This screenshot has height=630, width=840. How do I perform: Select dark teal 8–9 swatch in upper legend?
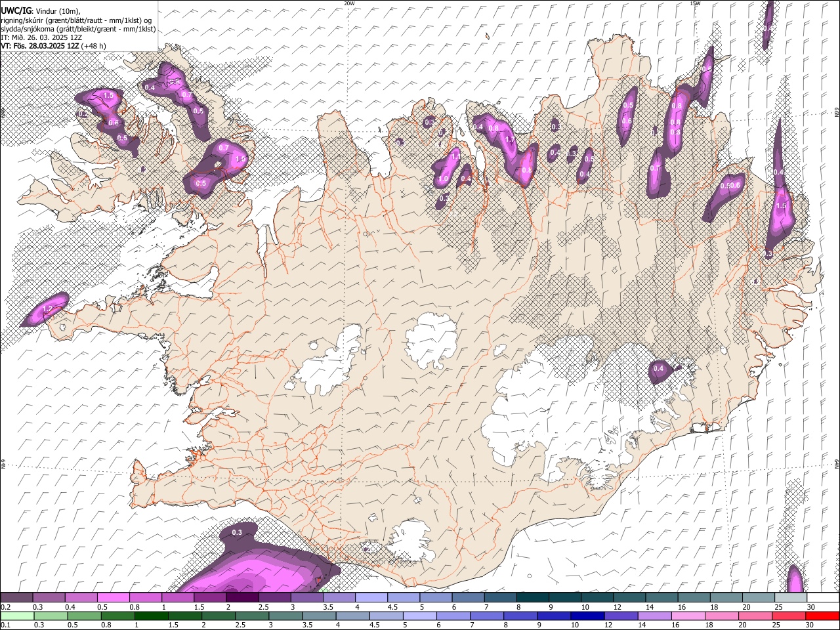[533, 598]
